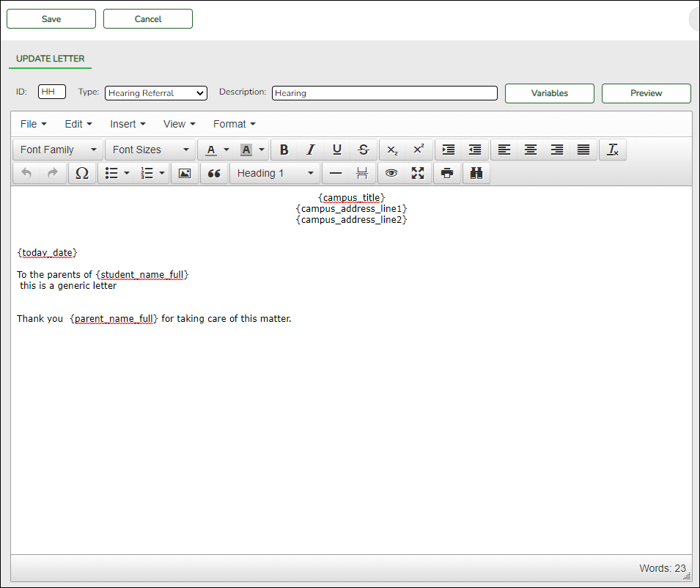Open the Insert menu
Viewport: 700px width, 588px height.
128,124
